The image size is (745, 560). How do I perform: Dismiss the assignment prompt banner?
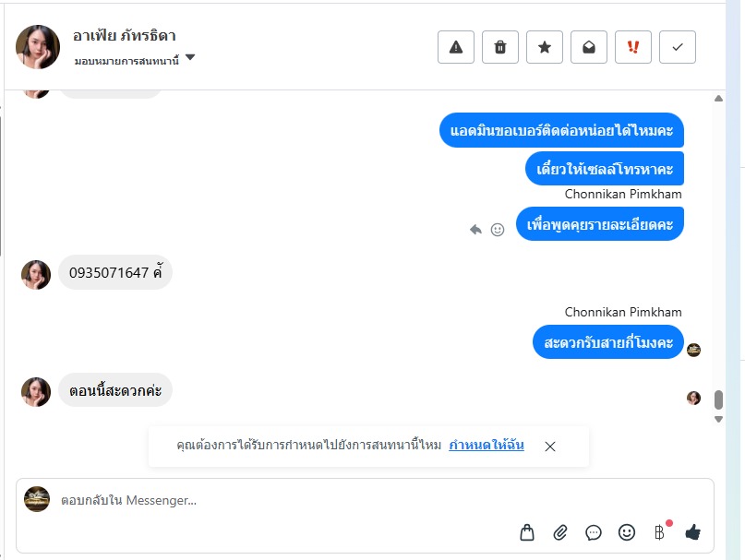pyautogui.click(x=550, y=447)
